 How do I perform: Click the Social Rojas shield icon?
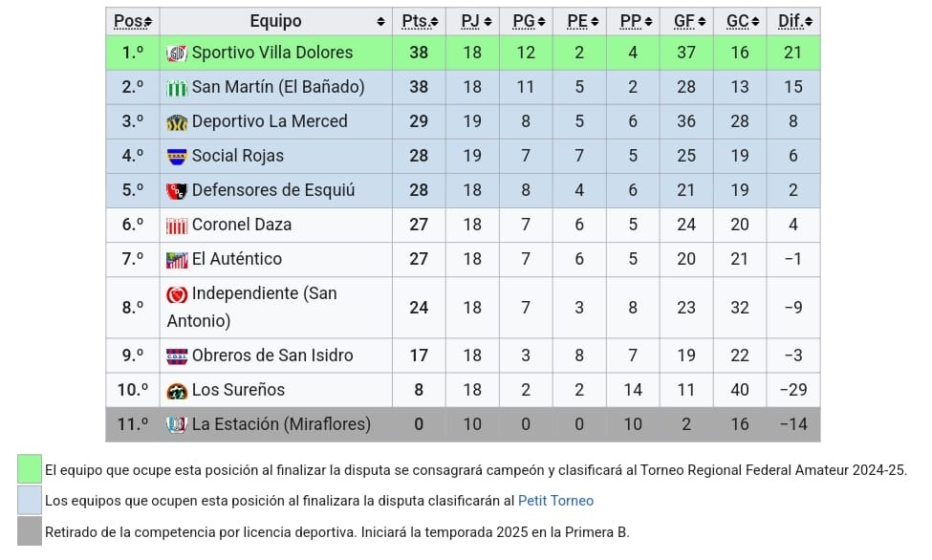(x=177, y=157)
